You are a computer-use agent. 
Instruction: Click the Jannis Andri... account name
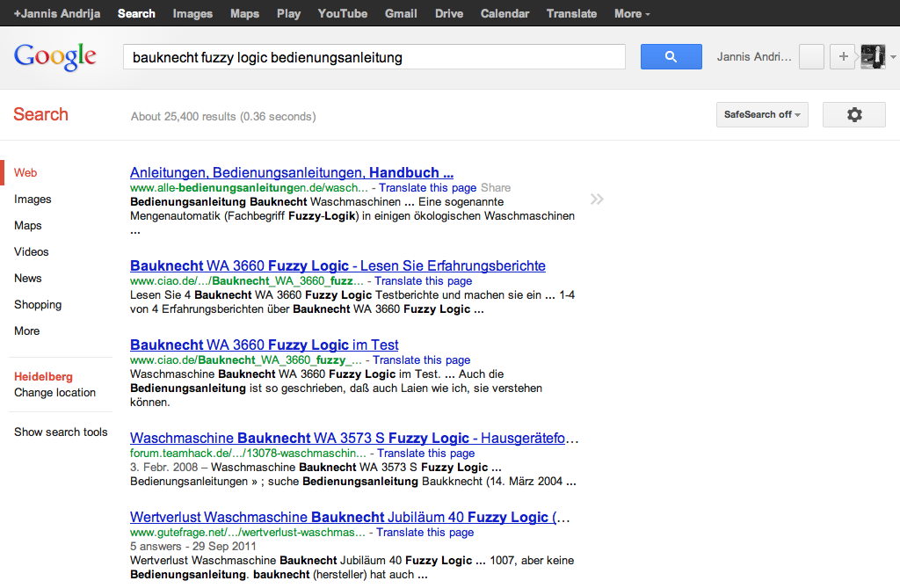pos(753,57)
